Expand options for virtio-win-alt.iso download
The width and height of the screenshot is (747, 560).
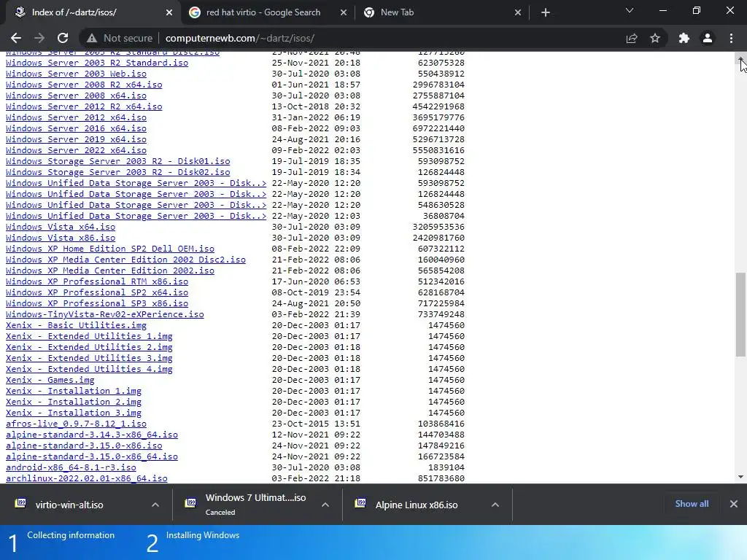coord(155,505)
